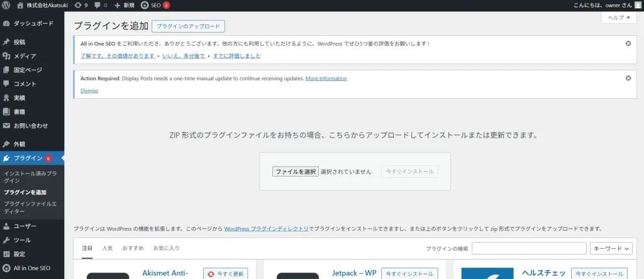Open the 新規 add new menu

tap(125, 5)
